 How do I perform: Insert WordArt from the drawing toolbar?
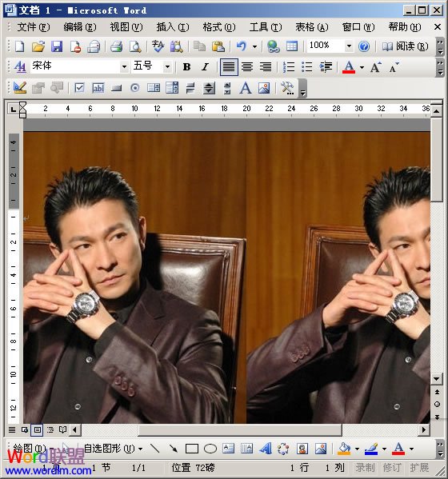266,449
